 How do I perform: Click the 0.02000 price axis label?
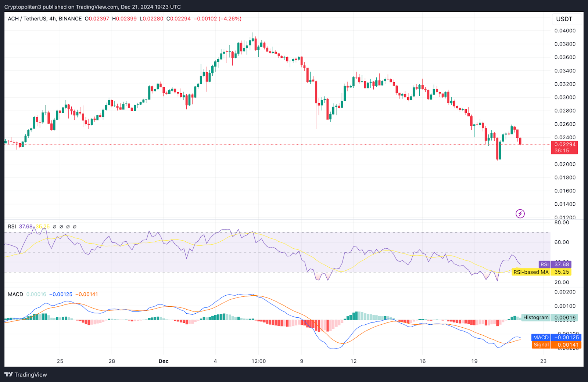click(565, 164)
